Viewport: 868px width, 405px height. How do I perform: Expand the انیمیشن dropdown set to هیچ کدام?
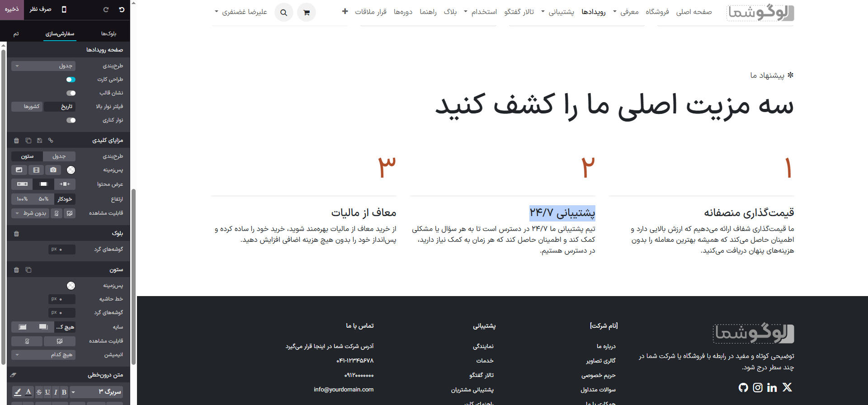[43, 355]
